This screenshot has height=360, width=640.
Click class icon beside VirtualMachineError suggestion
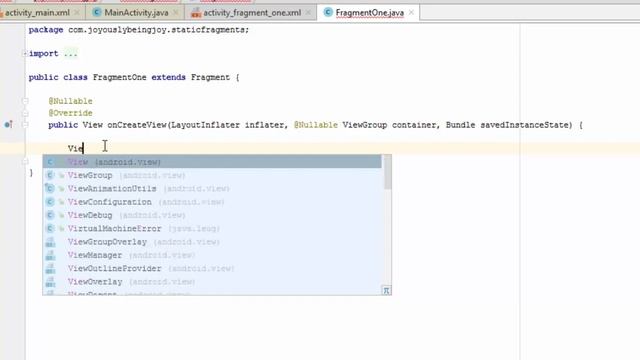tap(50, 229)
